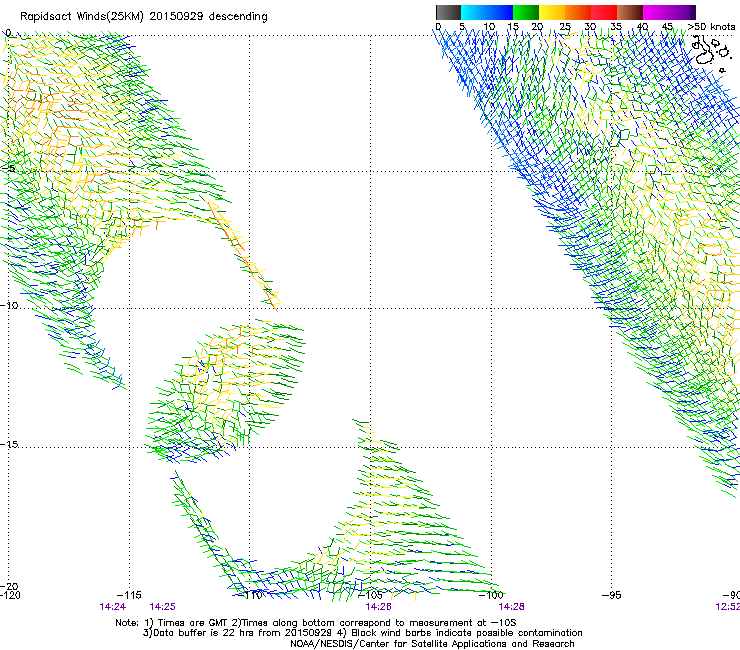740x650 pixels.
Task: Click the note line '3)Data buffer is 22 hrs'
Action: coord(362,633)
